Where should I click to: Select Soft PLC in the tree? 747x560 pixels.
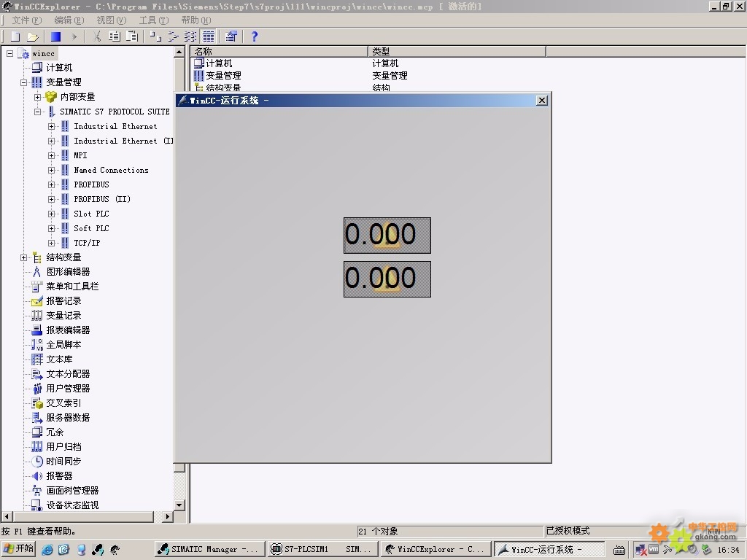point(91,228)
